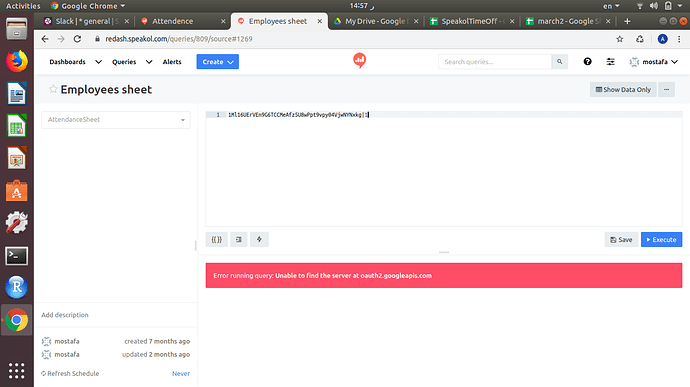Viewport: 690px width, 387px height.
Task: Open the Redash settings sliders icon
Action: [610, 62]
